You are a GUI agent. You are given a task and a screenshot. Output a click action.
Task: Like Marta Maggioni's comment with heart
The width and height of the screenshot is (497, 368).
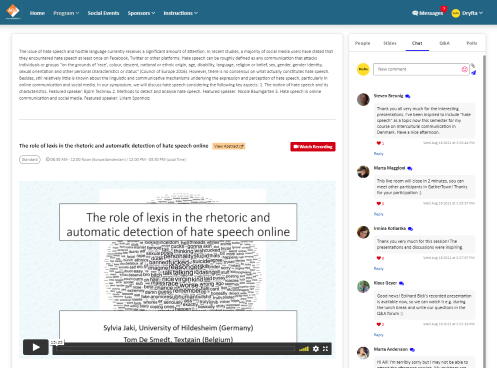pos(379,204)
